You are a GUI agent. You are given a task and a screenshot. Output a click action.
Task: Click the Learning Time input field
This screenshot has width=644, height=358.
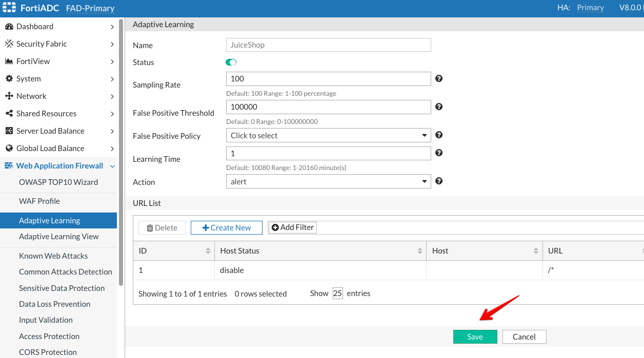(x=328, y=154)
